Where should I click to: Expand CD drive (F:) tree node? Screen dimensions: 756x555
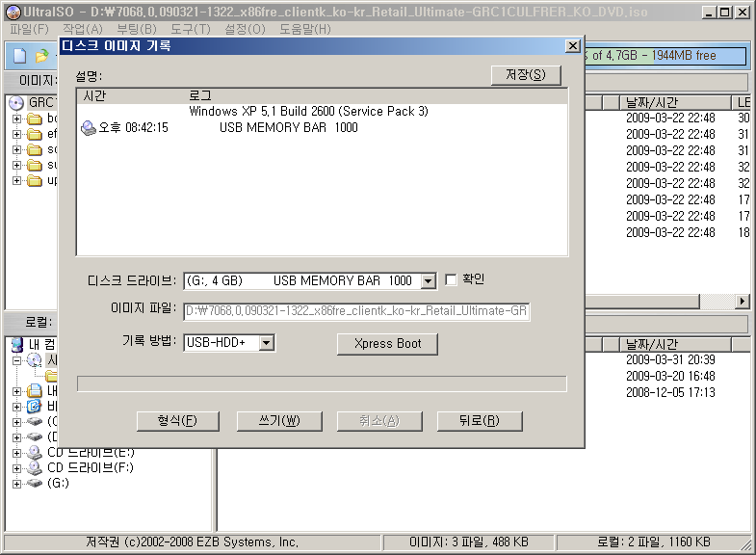point(17,468)
